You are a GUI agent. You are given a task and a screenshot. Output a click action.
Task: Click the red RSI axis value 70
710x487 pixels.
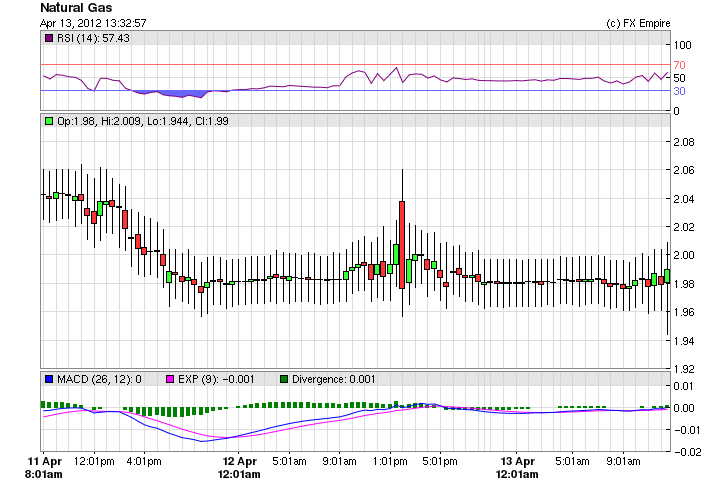click(x=679, y=65)
